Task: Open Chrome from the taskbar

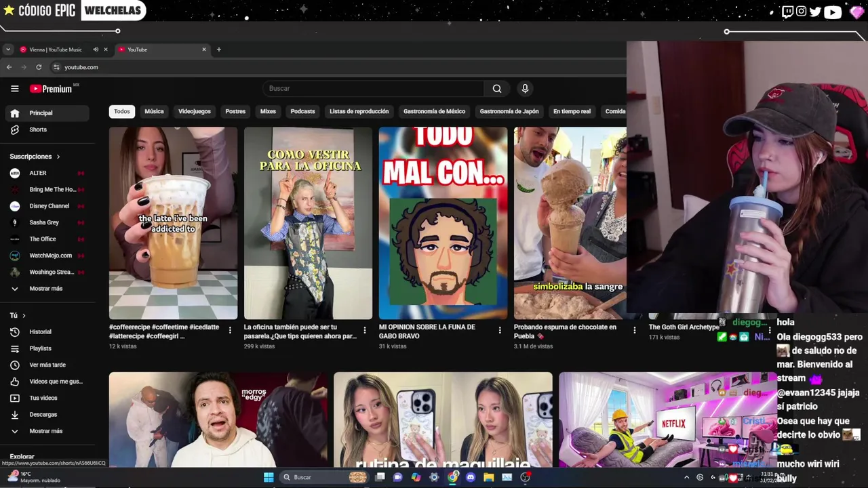Action: (x=452, y=477)
